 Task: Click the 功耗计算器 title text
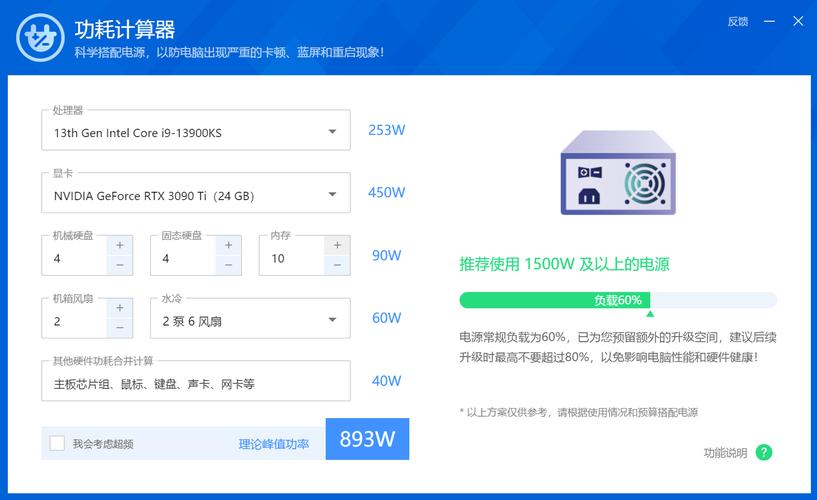pos(125,30)
